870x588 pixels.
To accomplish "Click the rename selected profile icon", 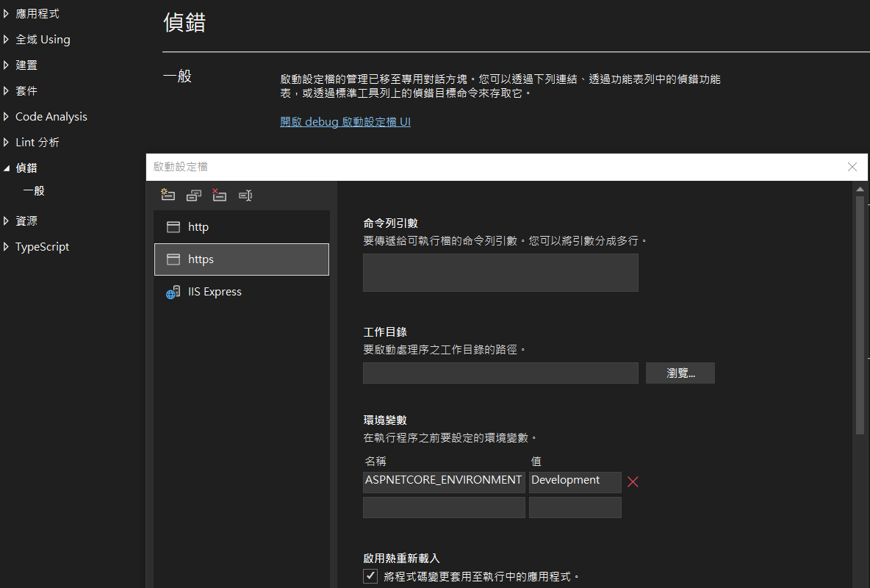I will (245, 196).
